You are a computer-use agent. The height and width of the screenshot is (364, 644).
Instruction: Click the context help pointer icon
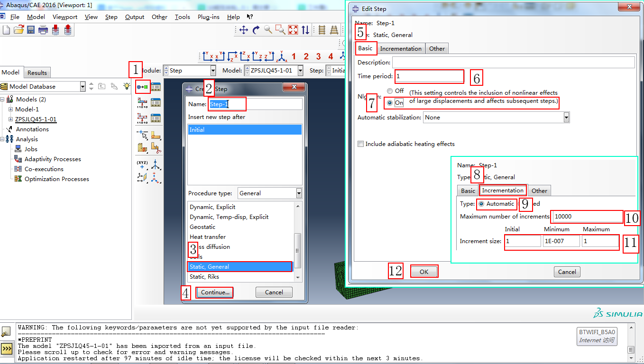pyautogui.click(x=250, y=17)
